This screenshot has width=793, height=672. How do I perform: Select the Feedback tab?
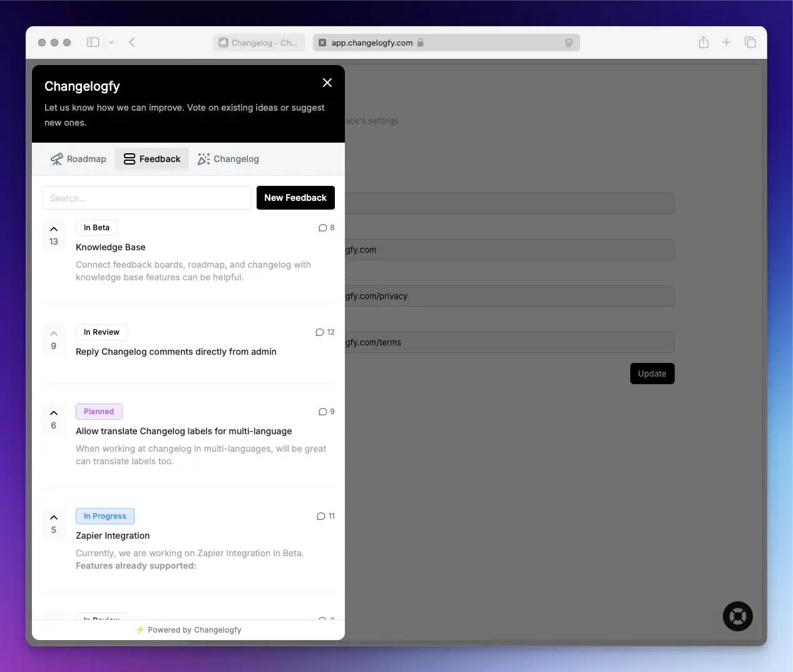point(152,159)
